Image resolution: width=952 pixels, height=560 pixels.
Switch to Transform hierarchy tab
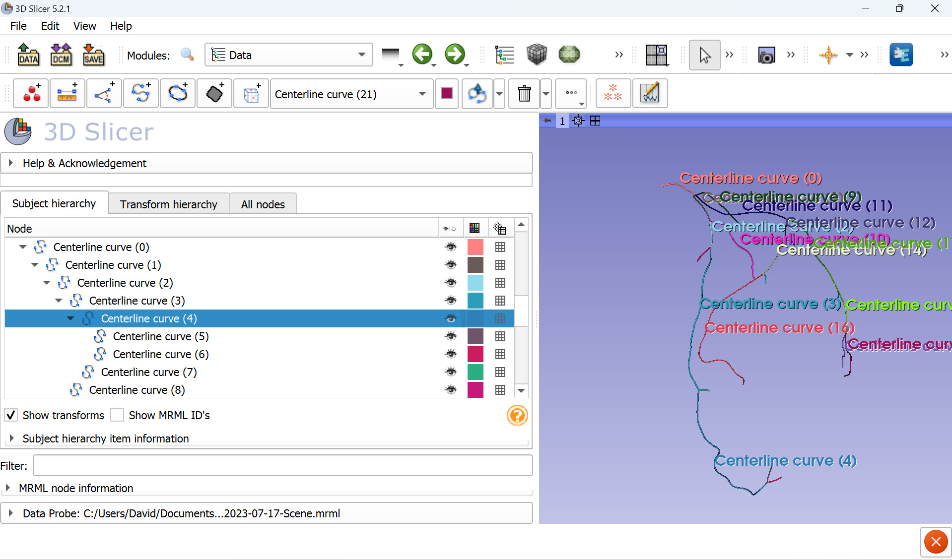[x=169, y=204]
